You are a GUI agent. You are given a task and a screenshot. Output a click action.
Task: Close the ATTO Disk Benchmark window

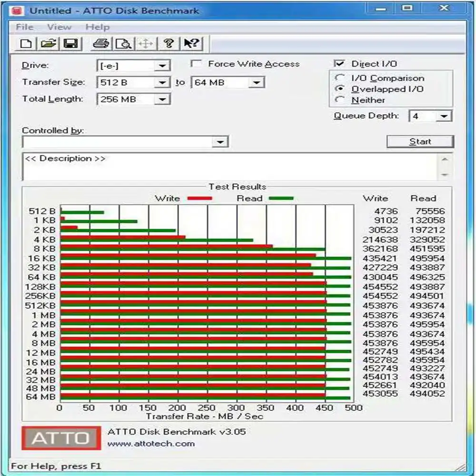pos(444,8)
